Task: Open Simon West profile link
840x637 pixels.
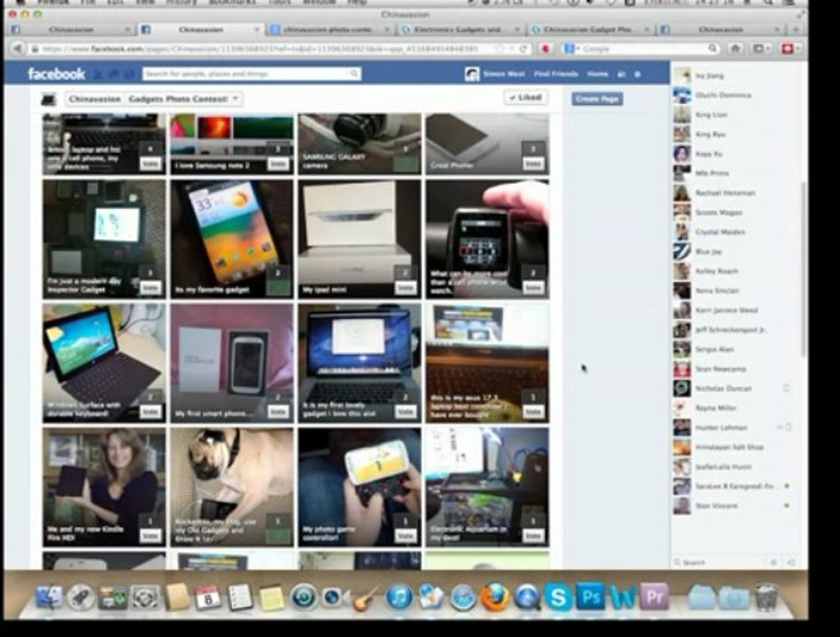Action: point(504,73)
